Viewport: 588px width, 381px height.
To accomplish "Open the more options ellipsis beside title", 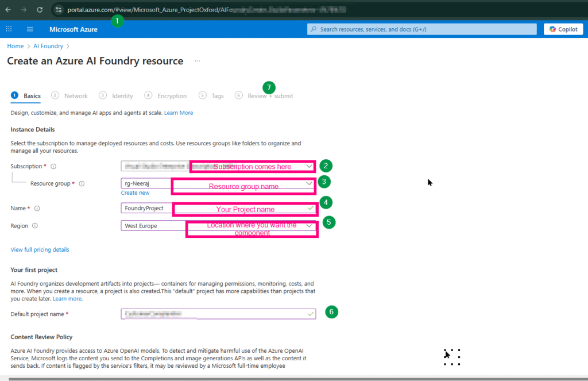I will point(198,61).
